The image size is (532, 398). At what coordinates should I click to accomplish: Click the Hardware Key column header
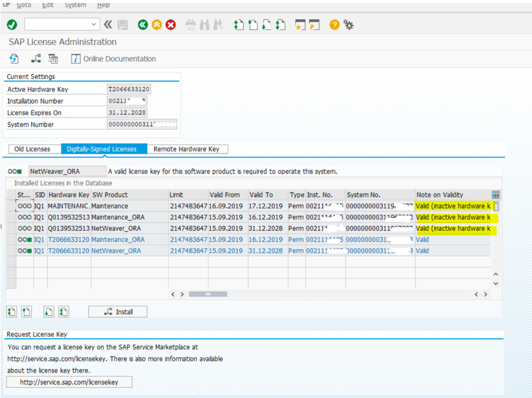[69, 195]
